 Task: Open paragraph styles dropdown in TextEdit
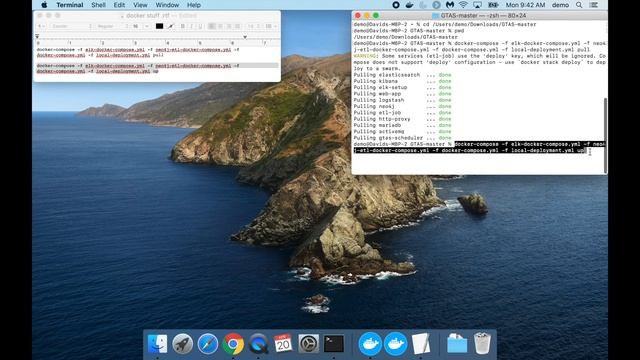[41, 26]
